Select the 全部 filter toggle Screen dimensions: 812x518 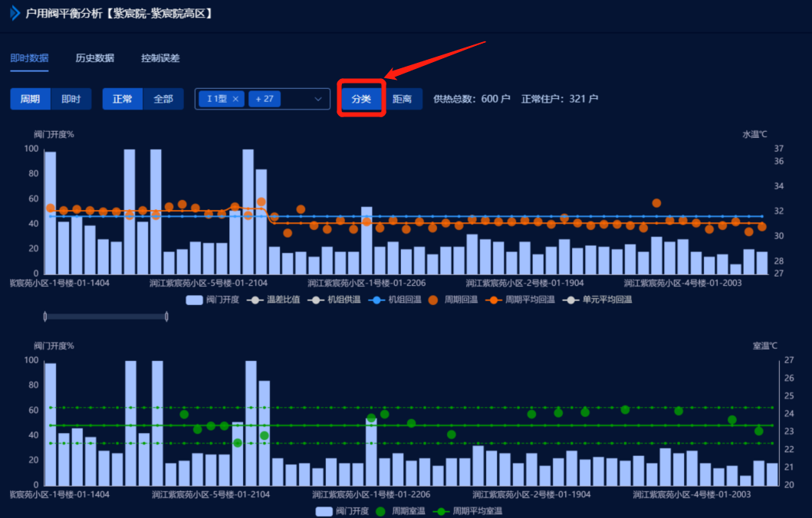tap(163, 99)
